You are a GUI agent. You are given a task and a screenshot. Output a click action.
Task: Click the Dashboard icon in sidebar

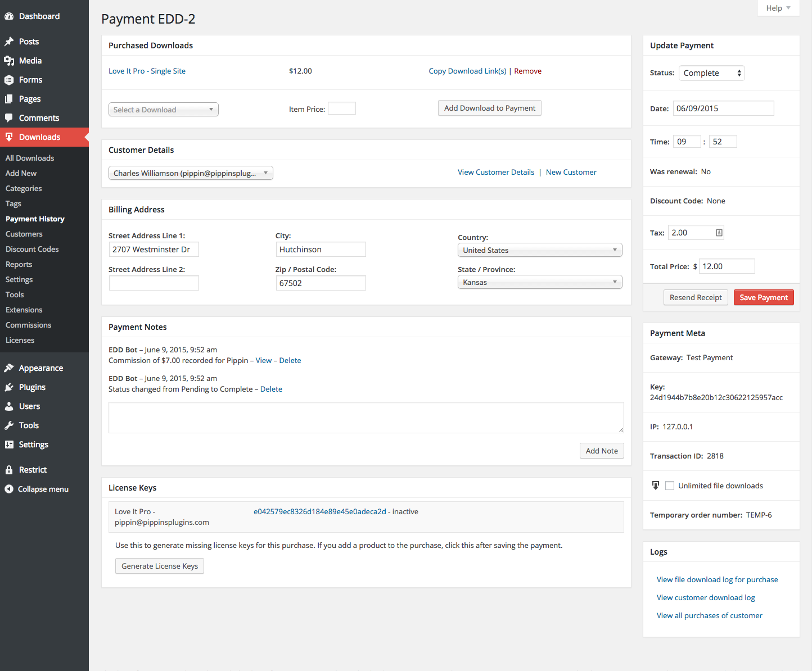pyautogui.click(x=9, y=16)
